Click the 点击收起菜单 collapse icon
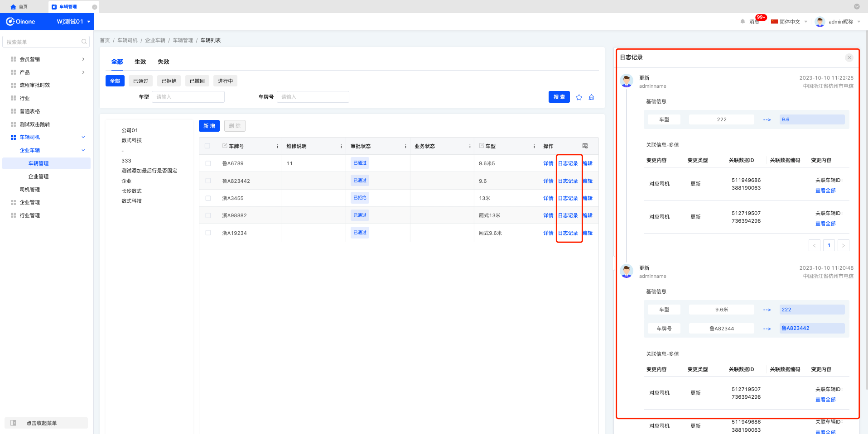868x434 pixels. [13, 423]
